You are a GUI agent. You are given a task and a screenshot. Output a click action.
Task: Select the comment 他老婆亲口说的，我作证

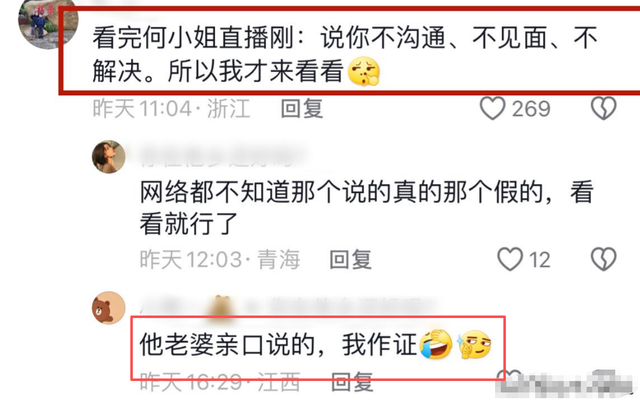(278, 345)
